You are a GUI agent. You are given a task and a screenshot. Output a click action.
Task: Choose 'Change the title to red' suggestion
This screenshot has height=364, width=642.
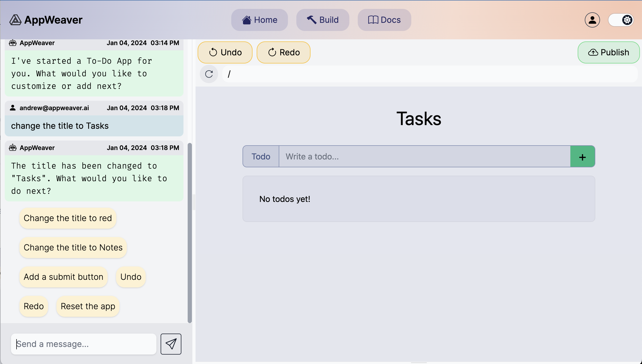[x=68, y=218]
